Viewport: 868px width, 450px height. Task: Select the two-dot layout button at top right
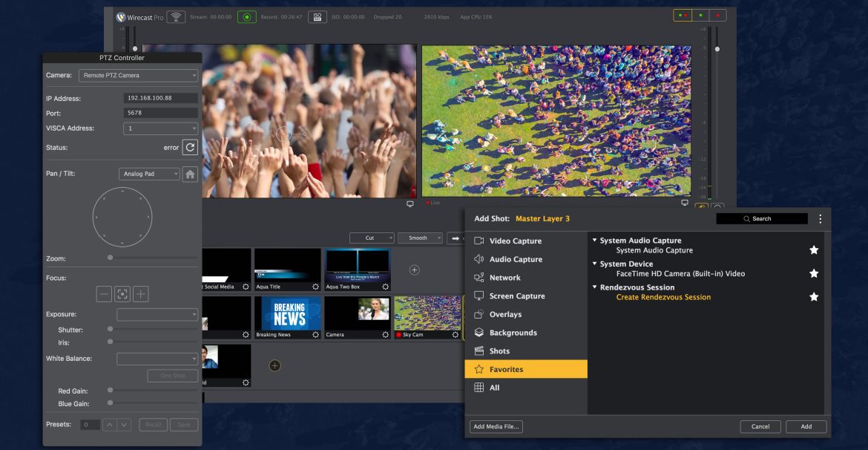pos(684,16)
